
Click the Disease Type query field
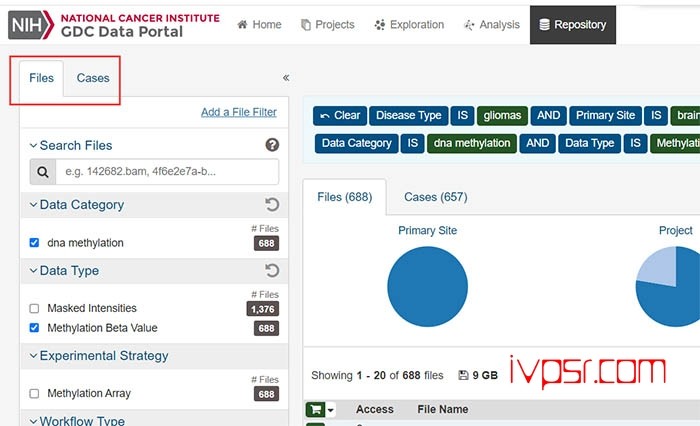tap(408, 116)
